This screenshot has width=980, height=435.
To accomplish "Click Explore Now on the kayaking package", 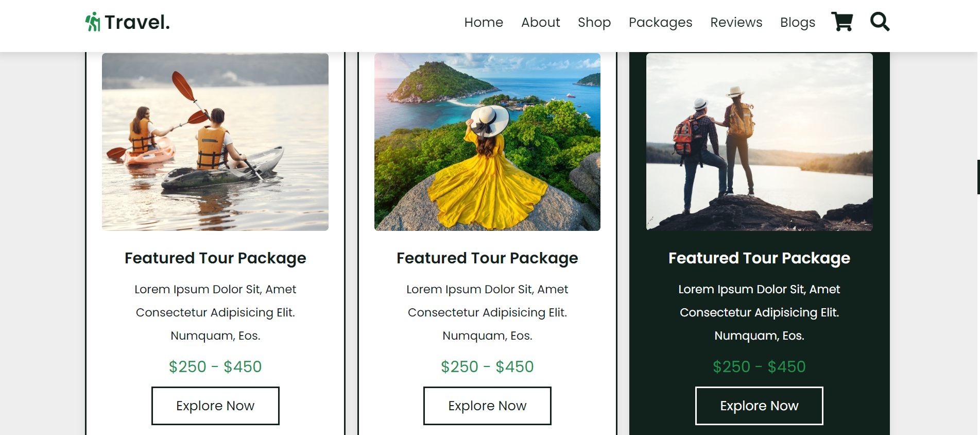I will click(215, 406).
